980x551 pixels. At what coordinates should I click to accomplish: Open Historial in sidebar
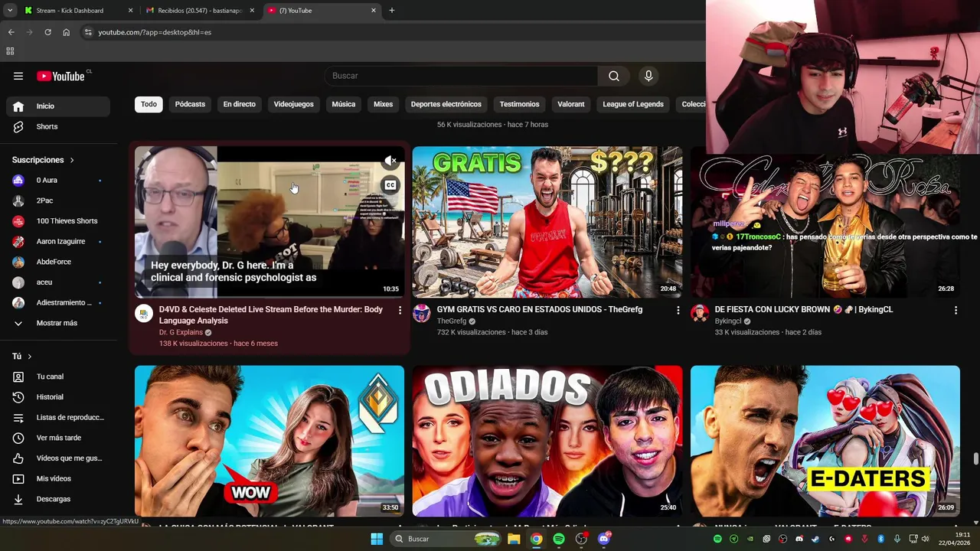point(58,397)
